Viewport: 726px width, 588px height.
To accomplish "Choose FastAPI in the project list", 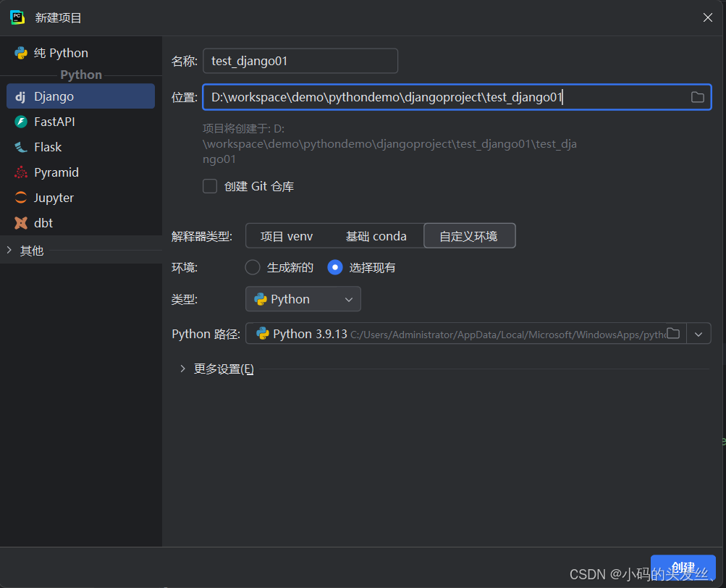I will [80, 122].
